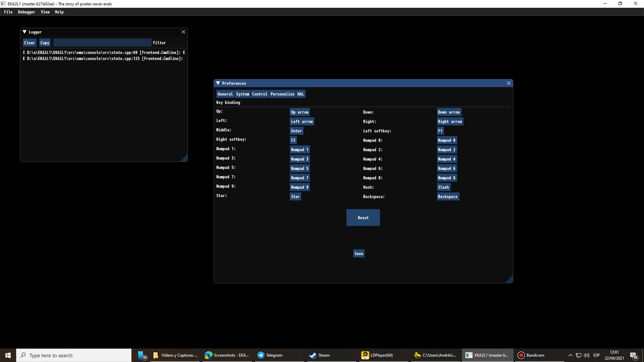Switch to the System tab
This screenshot has width=644, height=362.
243,94
